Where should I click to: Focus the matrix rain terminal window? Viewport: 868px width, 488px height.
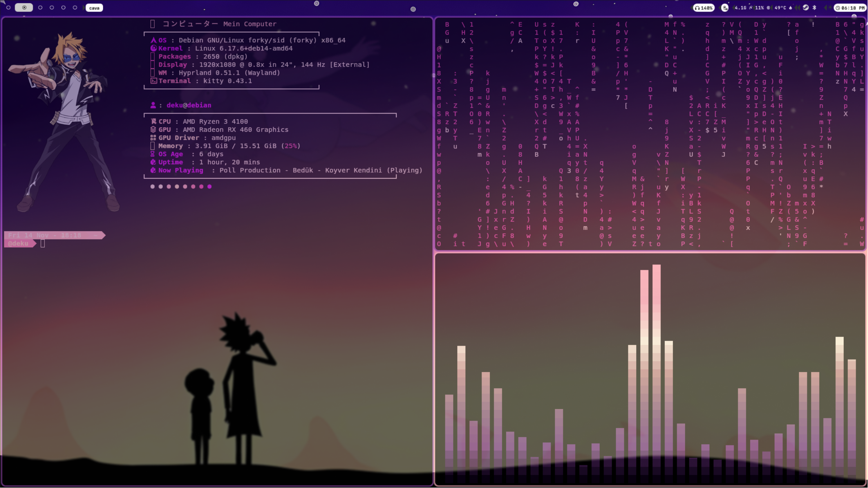tap(650, 134)
